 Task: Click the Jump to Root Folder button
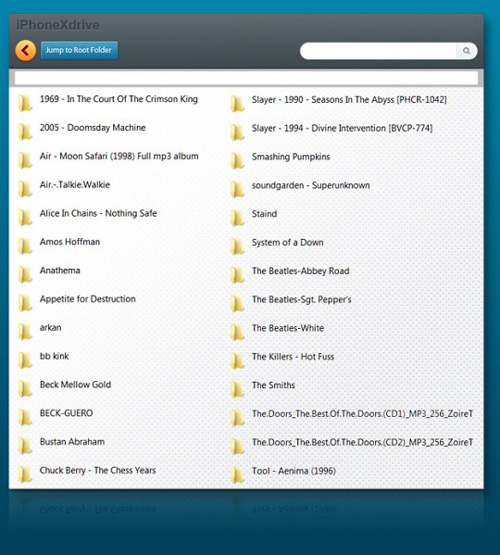[79, 50]
